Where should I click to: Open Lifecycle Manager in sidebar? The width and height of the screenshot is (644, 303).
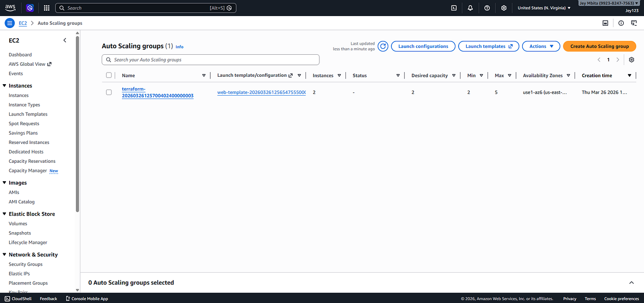click(x=28, y=242)
